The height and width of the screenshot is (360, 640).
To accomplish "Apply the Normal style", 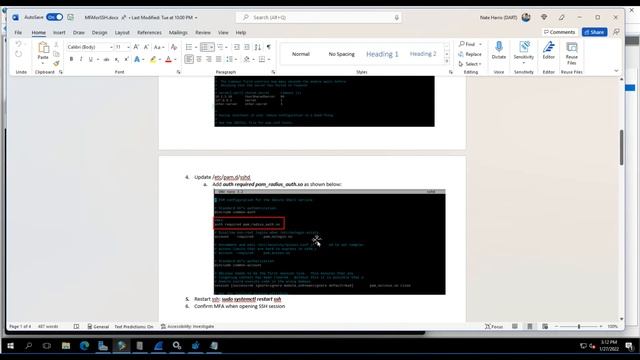I will [x=301, y=54].
